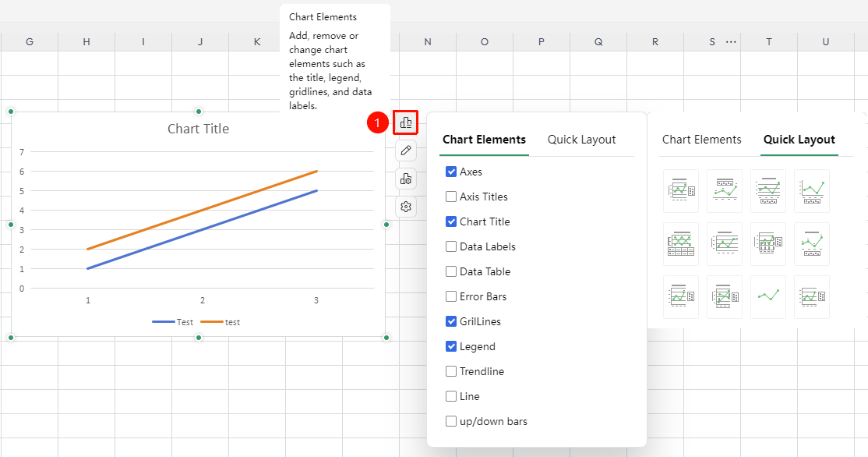Viewport: 868px width, 457px height.
Task: Select column T header
Action: pos(769,42)
